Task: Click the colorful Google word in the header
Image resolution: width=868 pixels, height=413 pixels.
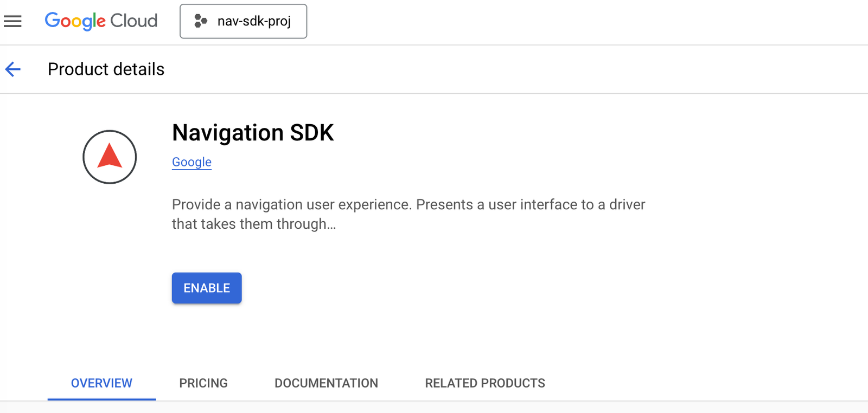Action: pyautogui.click(x=75, y=21)
